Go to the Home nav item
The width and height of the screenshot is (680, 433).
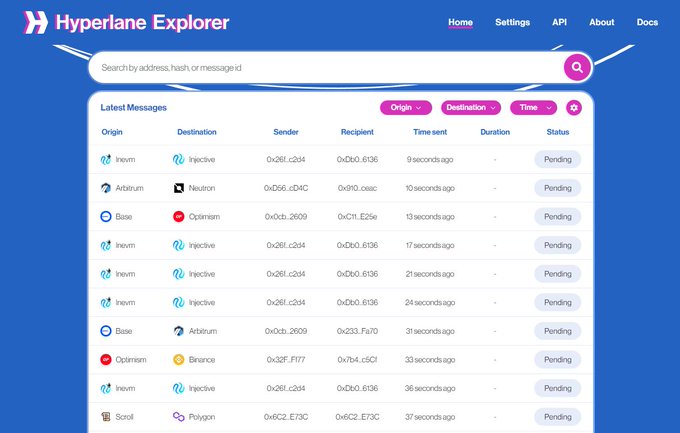pos(461,22)
